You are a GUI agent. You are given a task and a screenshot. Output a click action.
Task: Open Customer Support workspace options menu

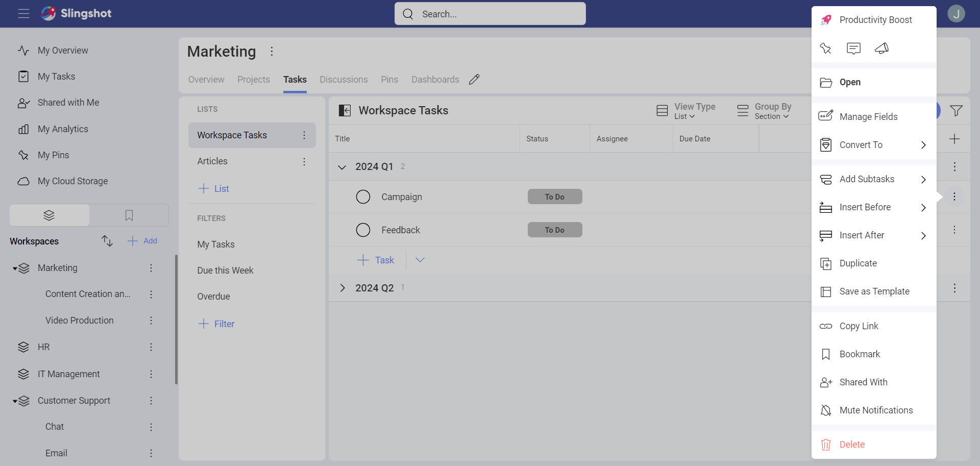click(x=151, y=401)
